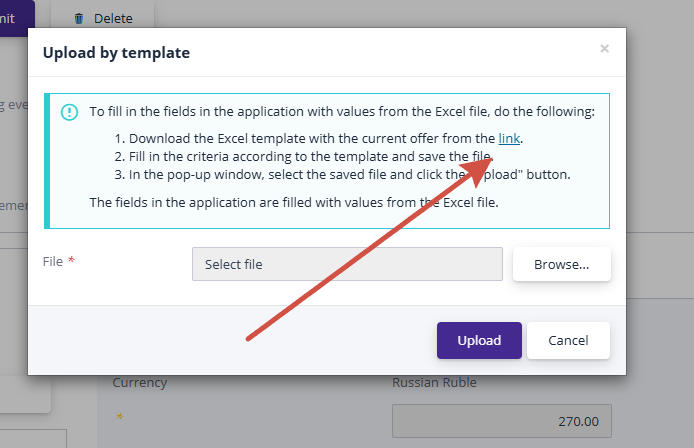Screen dimensions: 694x448
Task: Focus the 270.00 amount field
Action: (x=501, y=421)
